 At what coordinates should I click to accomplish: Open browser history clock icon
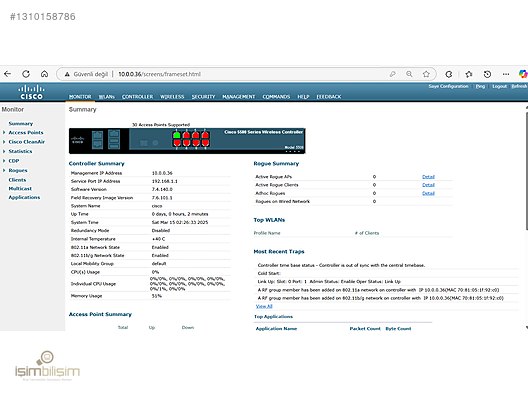487,74
